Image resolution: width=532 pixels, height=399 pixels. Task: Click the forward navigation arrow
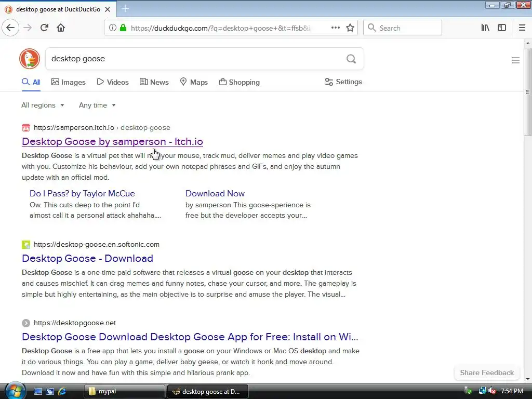[28, 28]
